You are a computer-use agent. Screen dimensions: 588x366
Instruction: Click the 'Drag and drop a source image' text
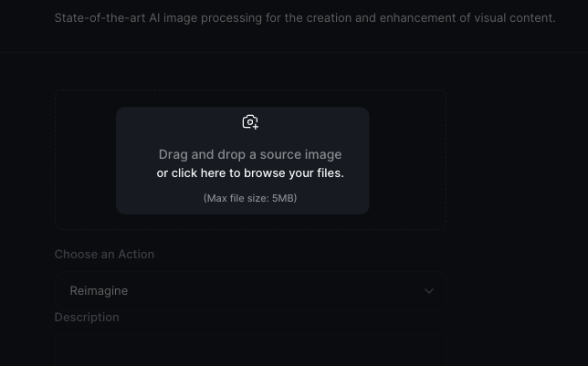coord(250,154)
